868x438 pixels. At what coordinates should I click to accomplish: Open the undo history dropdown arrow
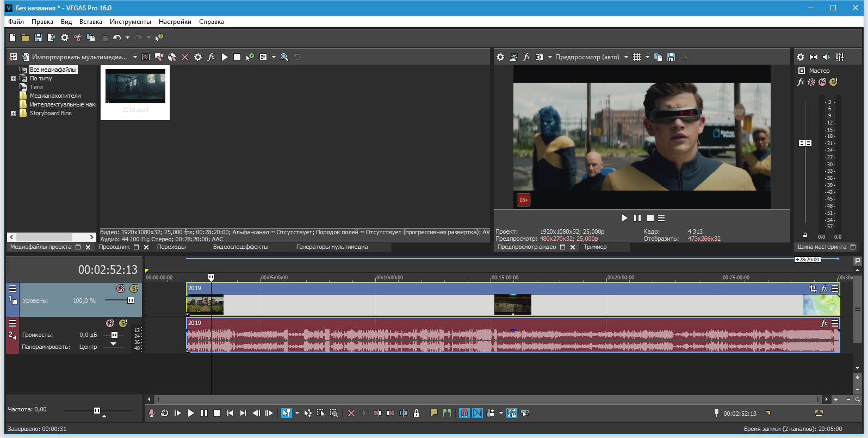[127, 37]
